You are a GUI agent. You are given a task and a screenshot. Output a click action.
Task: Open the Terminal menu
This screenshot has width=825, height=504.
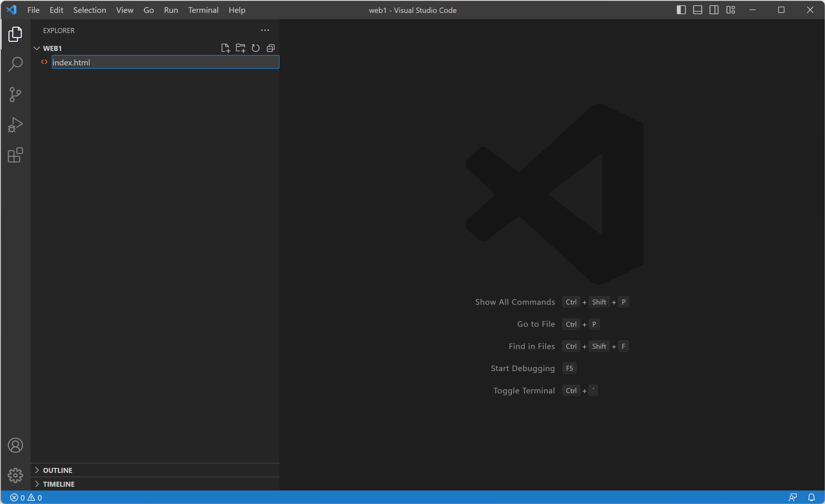203,10
